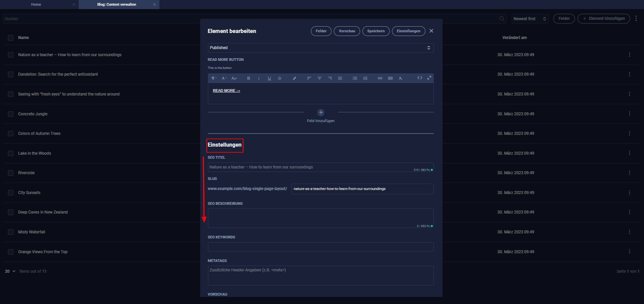Open row menu for Dandelion entry
The width and height of the screenshot is (644, 304).
pos(630,74)
